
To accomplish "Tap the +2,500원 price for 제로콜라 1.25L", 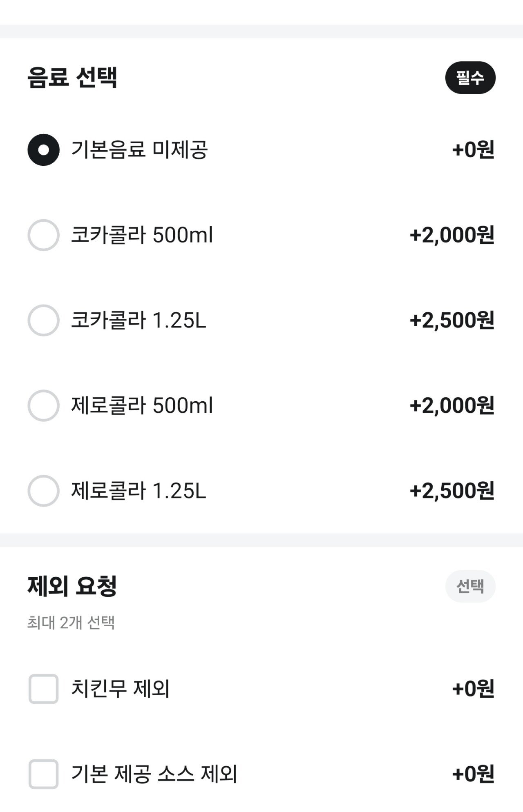I will (x=452, y=491).
